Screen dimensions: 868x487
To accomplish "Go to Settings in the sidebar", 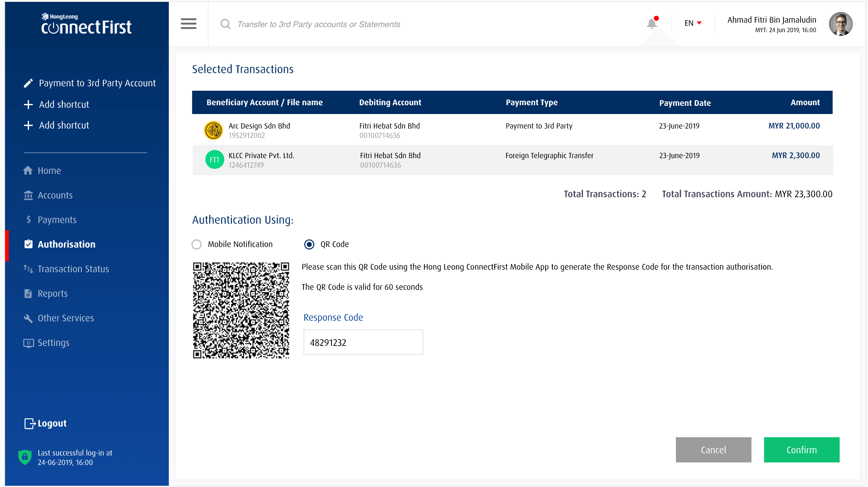I will pos(53,342).
